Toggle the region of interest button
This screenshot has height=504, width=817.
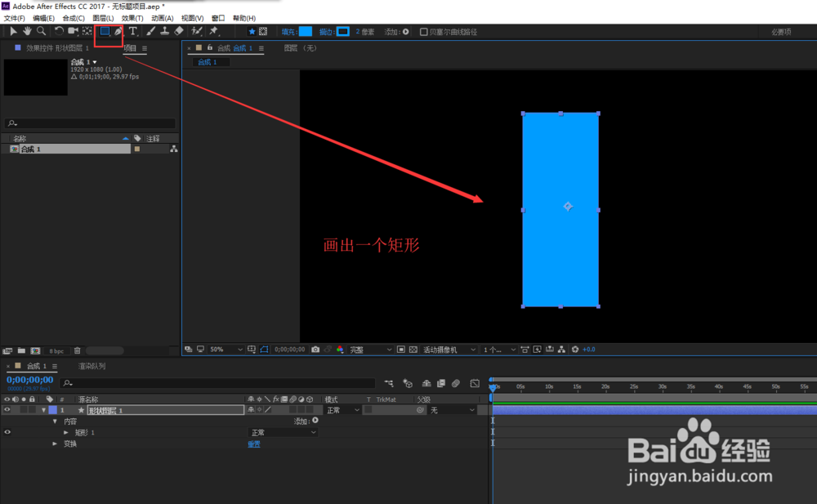pyautogui.click(x=400, y=349)
